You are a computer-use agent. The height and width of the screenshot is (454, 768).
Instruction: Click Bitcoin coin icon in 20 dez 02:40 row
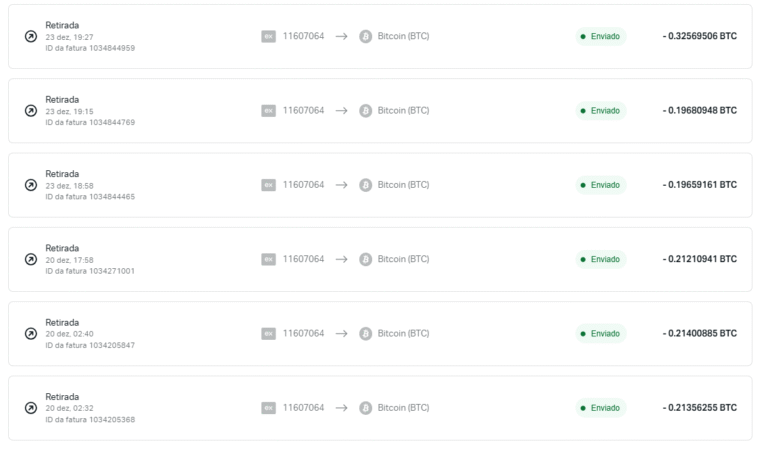[365, 334]
